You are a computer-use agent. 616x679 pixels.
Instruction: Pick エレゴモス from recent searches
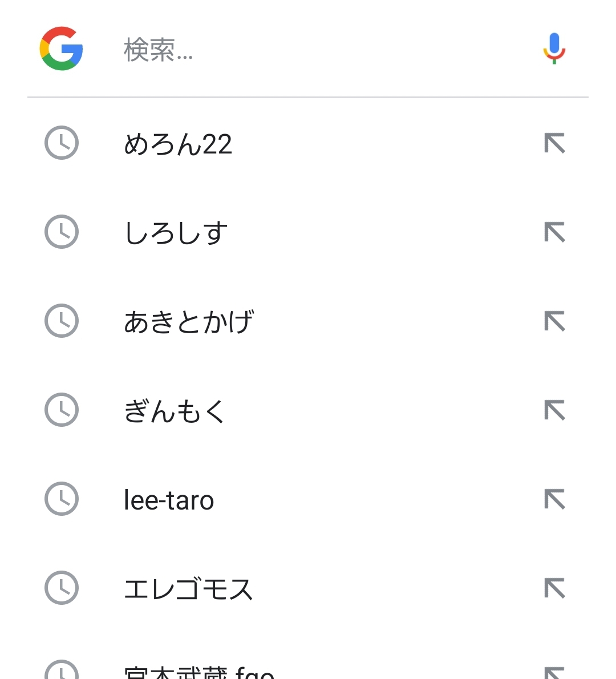[x=188, y=589]
